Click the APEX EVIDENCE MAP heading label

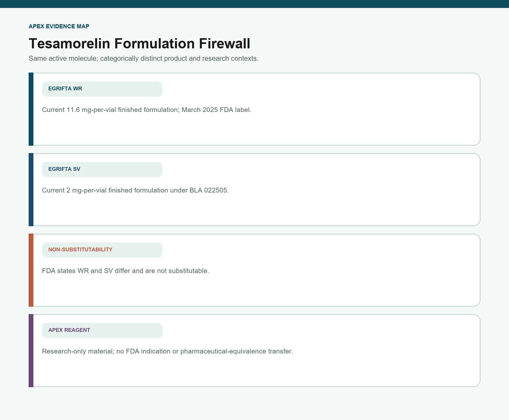[x=59, y=26]
